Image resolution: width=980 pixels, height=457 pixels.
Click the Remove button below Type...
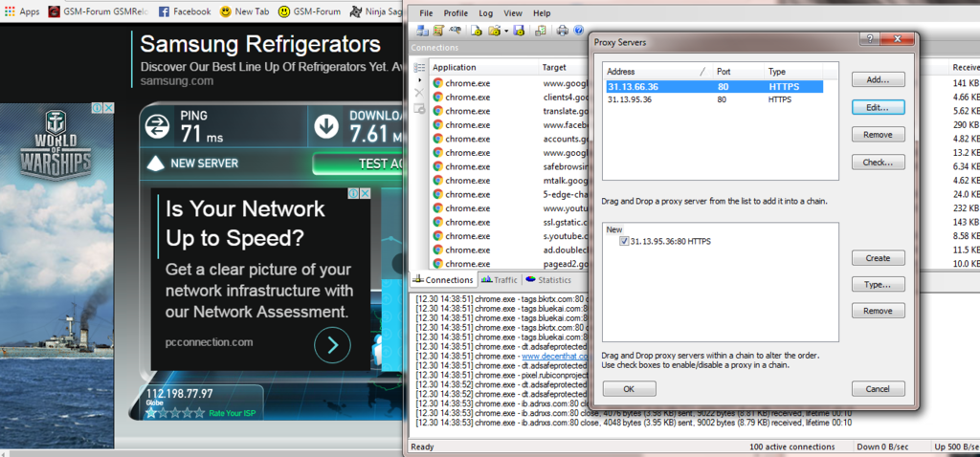(879, 311)
